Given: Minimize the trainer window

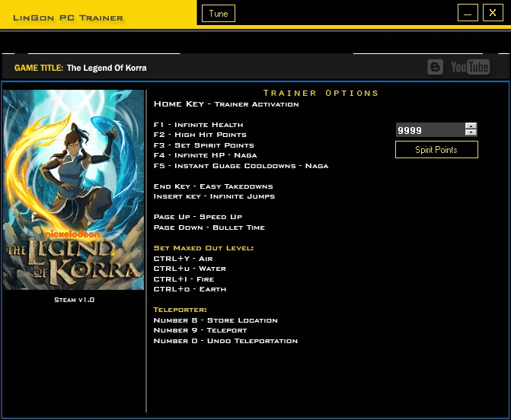Looking at the screenshot, I should [468, 13].
